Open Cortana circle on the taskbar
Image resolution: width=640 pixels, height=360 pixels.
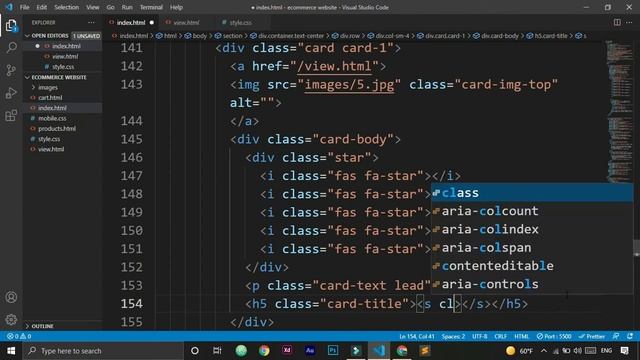[195, 351]
